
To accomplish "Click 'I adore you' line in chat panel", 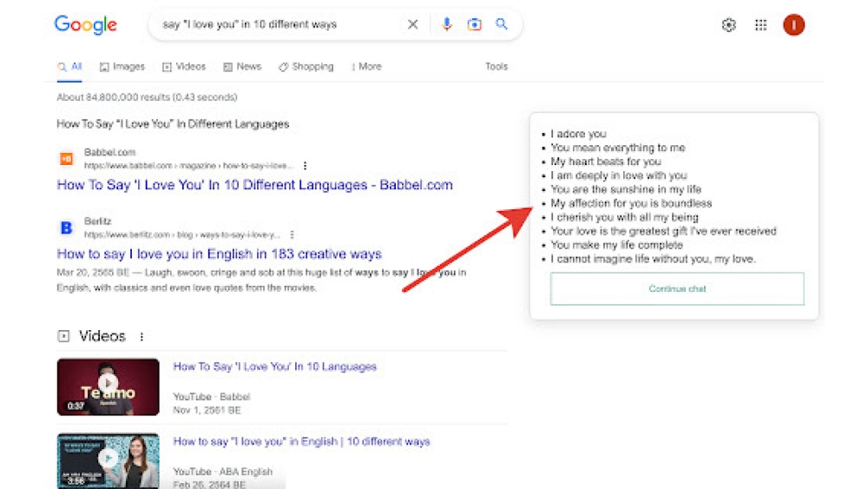I will 578,134.
